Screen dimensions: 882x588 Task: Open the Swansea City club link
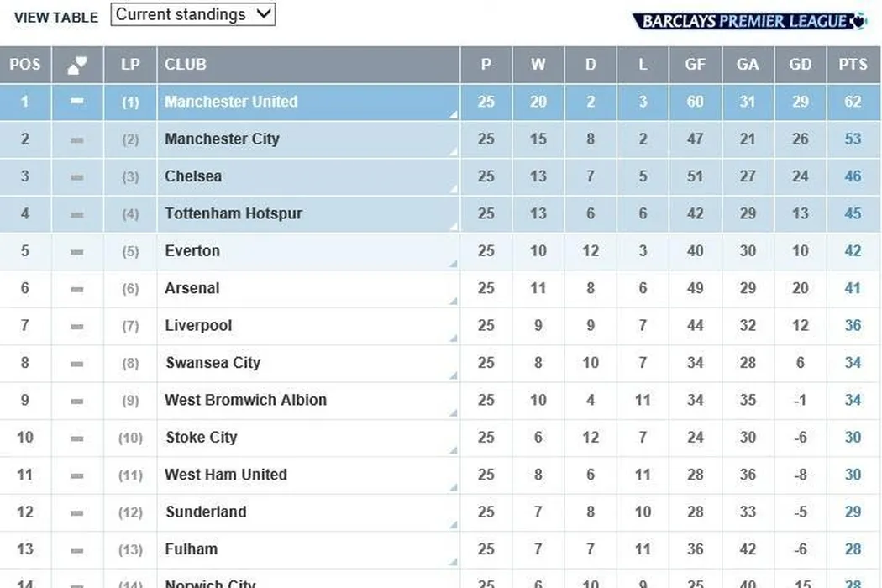(x=213, y=363)
